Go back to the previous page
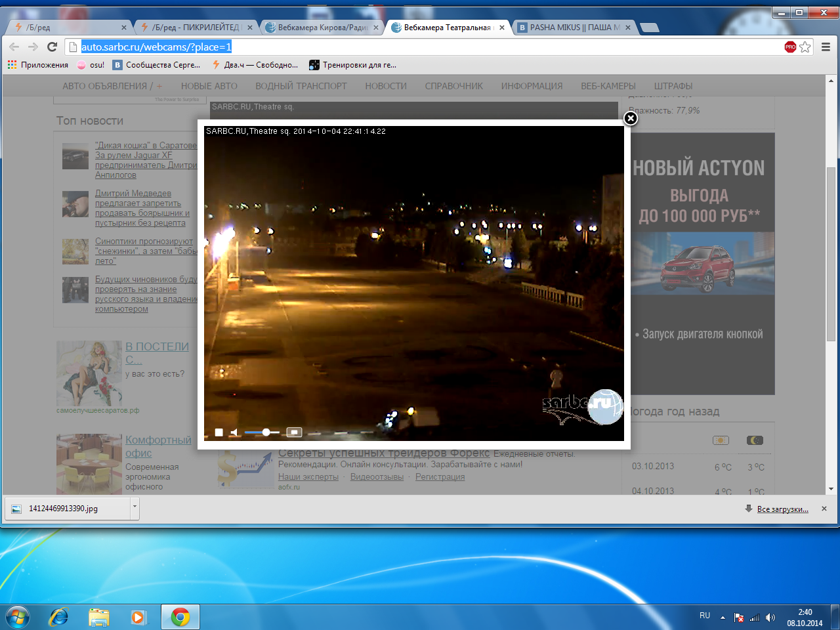Image resolution: width=840 pixels, height=630 pixels. (x=14, y=47)
